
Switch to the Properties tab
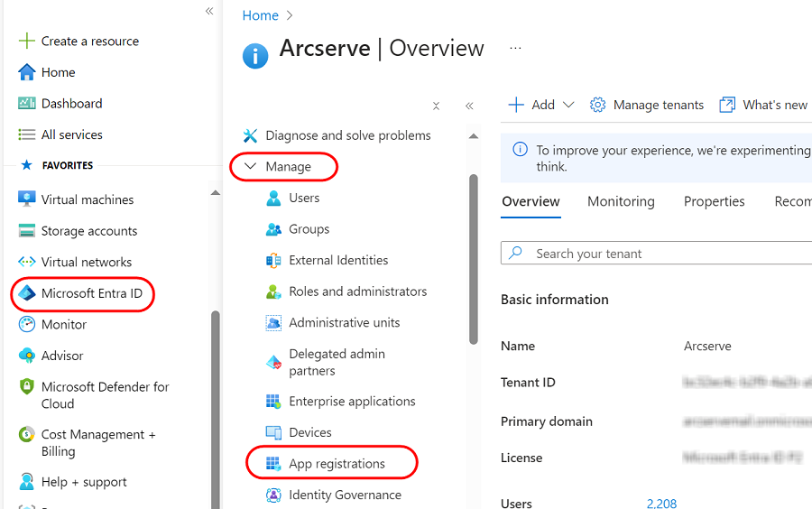click(x=714, y=201)
